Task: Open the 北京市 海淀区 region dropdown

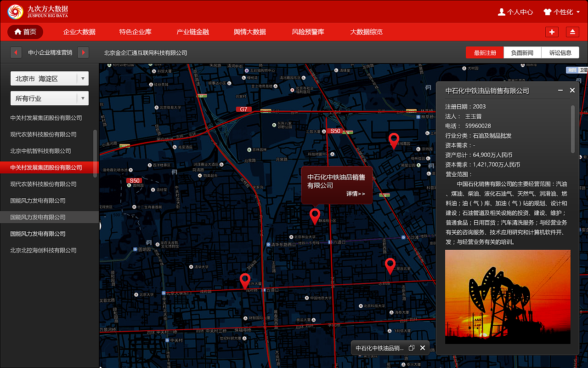Action: (x=50, y=79)
